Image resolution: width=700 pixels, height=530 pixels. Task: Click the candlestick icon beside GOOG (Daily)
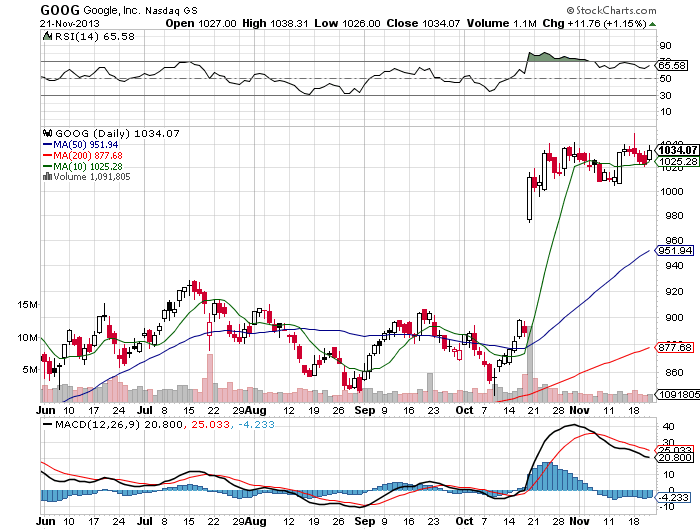(x=48, y=133)
